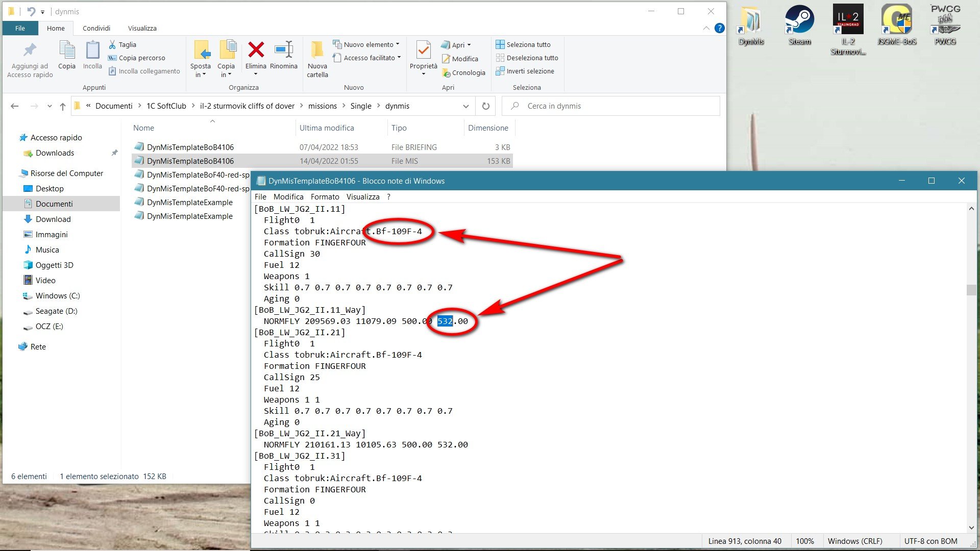
Task: Click Deseleziona tutto in ribbon
Action: [x=527, y=58]
